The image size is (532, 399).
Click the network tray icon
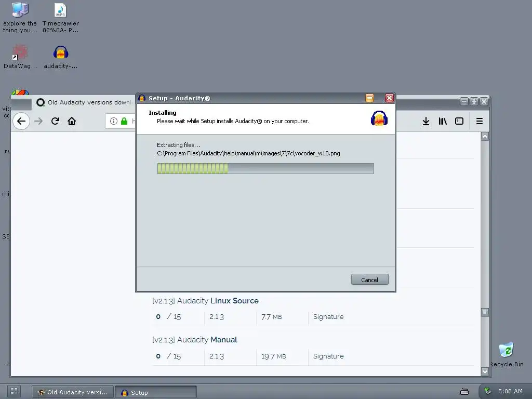click(x=487, y=391)
